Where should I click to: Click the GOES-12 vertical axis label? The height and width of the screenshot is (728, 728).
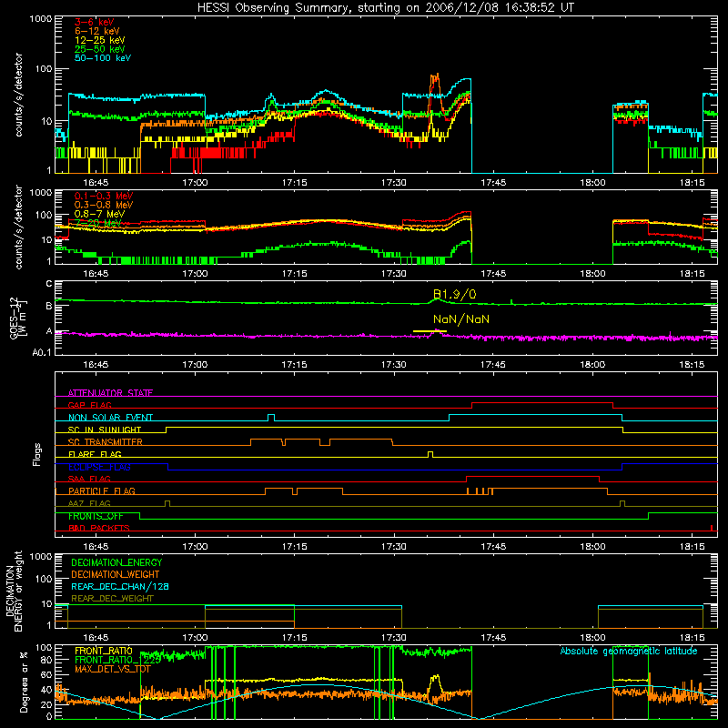pyautogui.click(x=17, y=318)
